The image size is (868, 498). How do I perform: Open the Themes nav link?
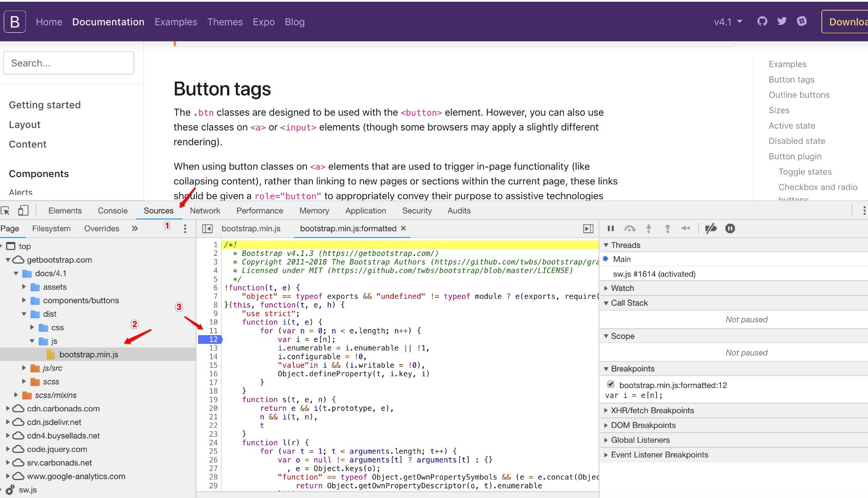225,22
